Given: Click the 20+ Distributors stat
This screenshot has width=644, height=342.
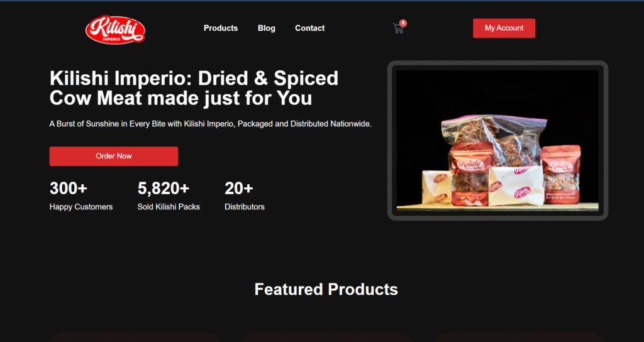Looking at the screenshot, I should [245, 196].
